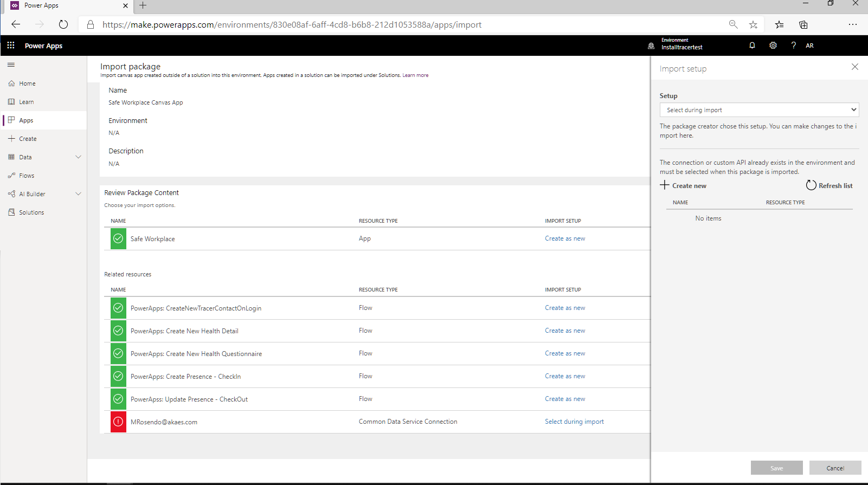This screenshot has height=485, width=868.
Task: Click Create as new for Health Questionnaire flow
Action: (x=565, y=353)
